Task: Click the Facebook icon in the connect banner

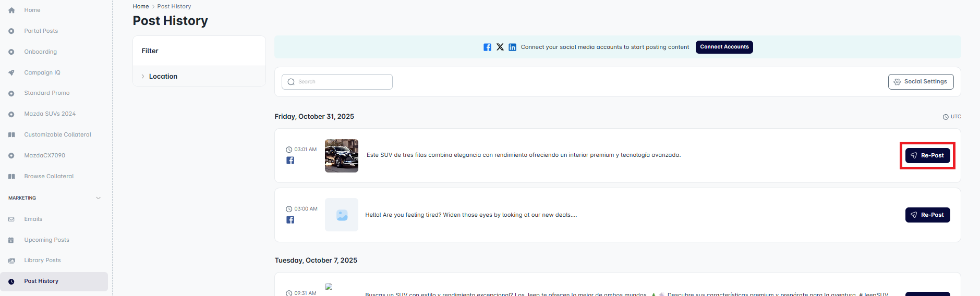Action: (x=487, y=47)
